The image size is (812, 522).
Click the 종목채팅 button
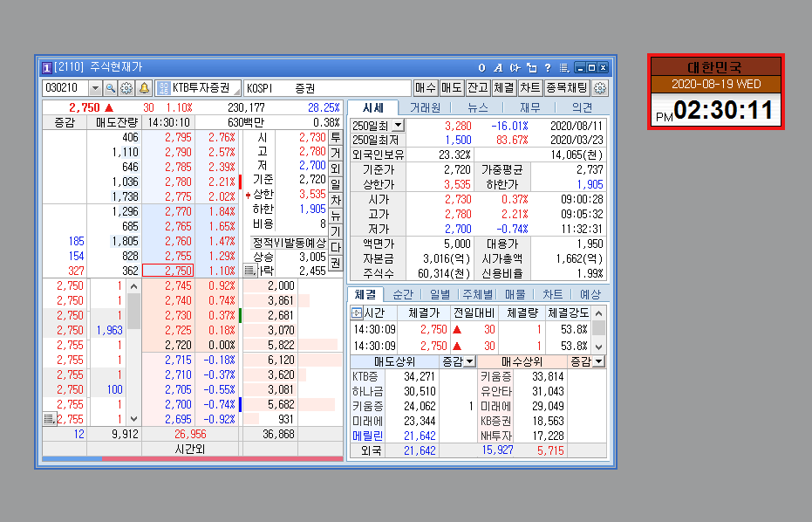(568, 88)
